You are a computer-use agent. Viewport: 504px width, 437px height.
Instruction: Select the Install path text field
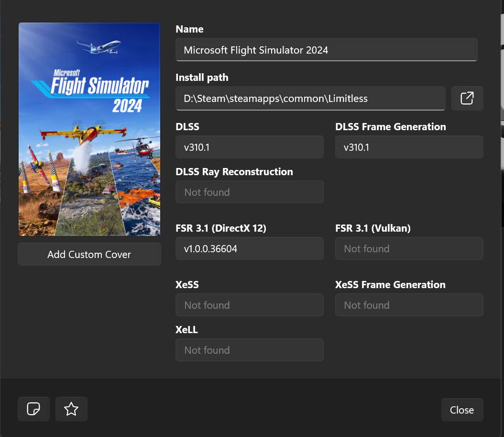click(310, 99)
